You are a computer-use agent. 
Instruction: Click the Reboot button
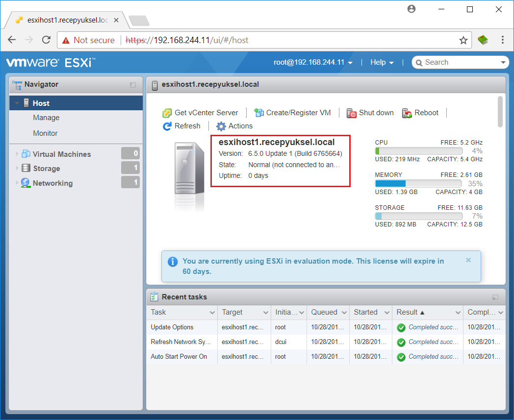point(420,113)
